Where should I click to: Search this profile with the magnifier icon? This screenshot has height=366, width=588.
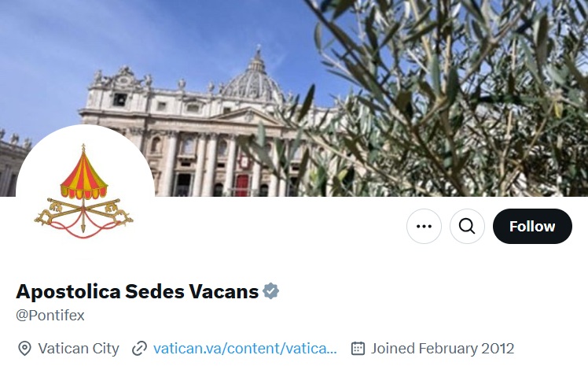coord(467,227)
